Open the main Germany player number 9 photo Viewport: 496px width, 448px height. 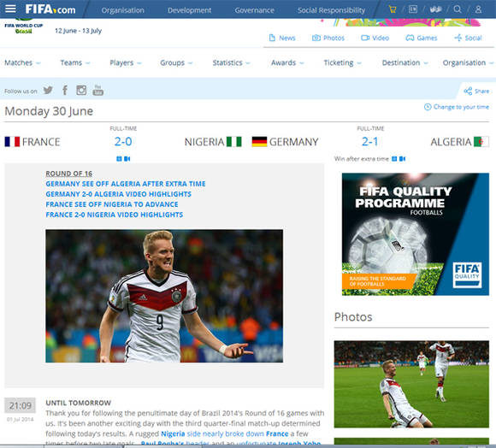[x=164, y=296]
